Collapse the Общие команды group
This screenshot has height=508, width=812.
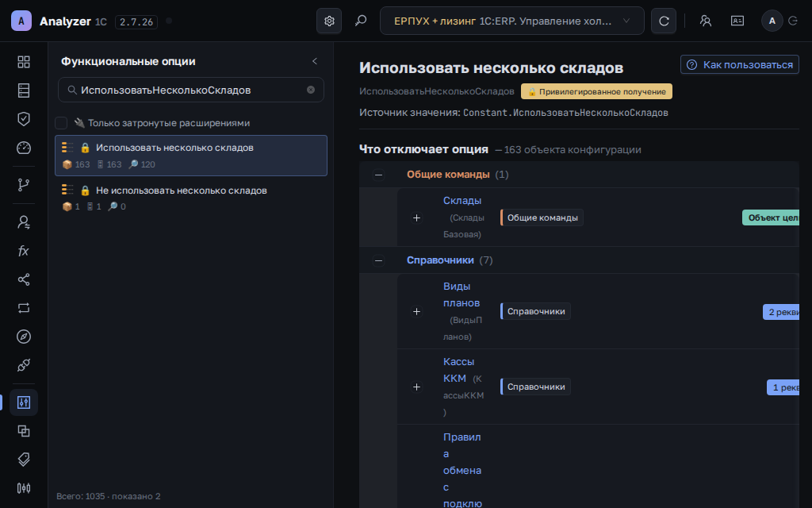378,175
